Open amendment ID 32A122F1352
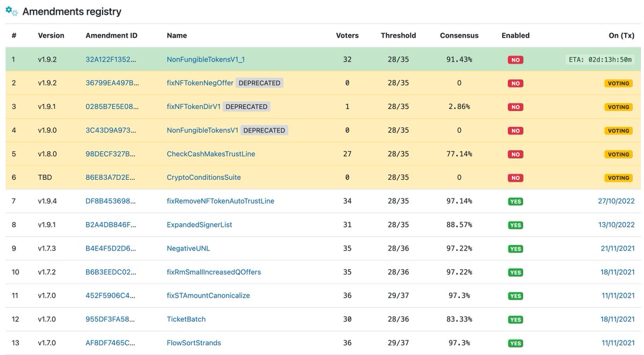The width and height of the screenshot is (644, 355). click(111, 60)
